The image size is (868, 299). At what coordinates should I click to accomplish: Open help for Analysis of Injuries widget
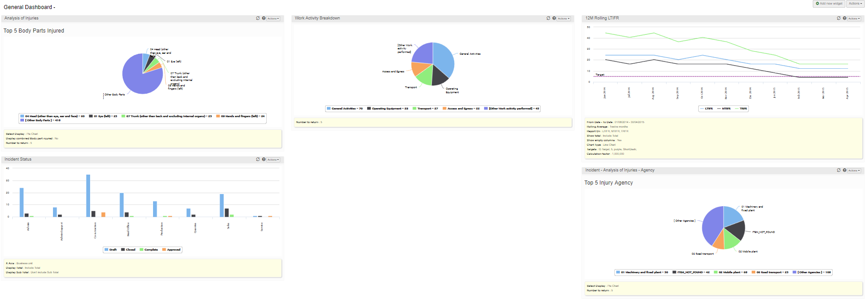click(264, 19)
